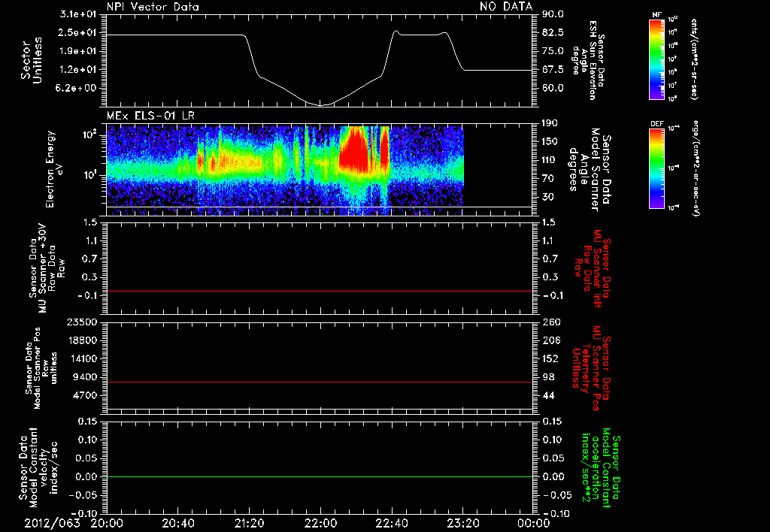Viewport: 770px width, 532px height.
Task: Click the MEx ELS-01 LR panel title
Action: point(150,116)
